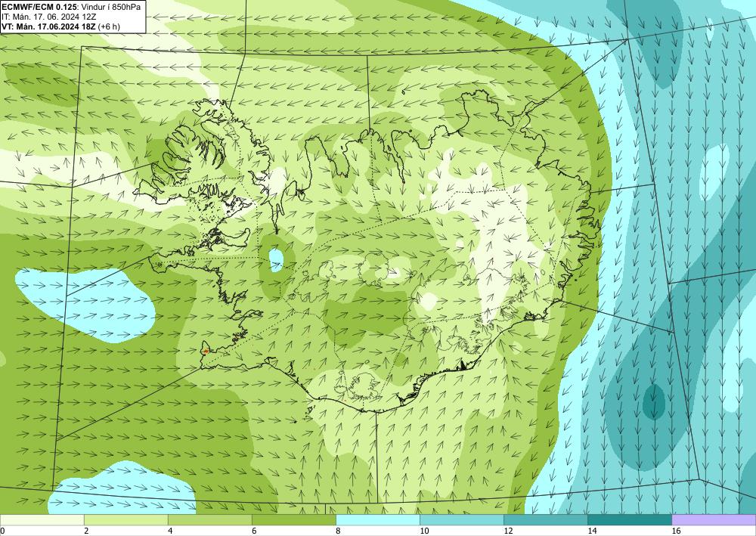Click the legend value label '0'
The width and height of the screenshot is (756, 536).
2,531
